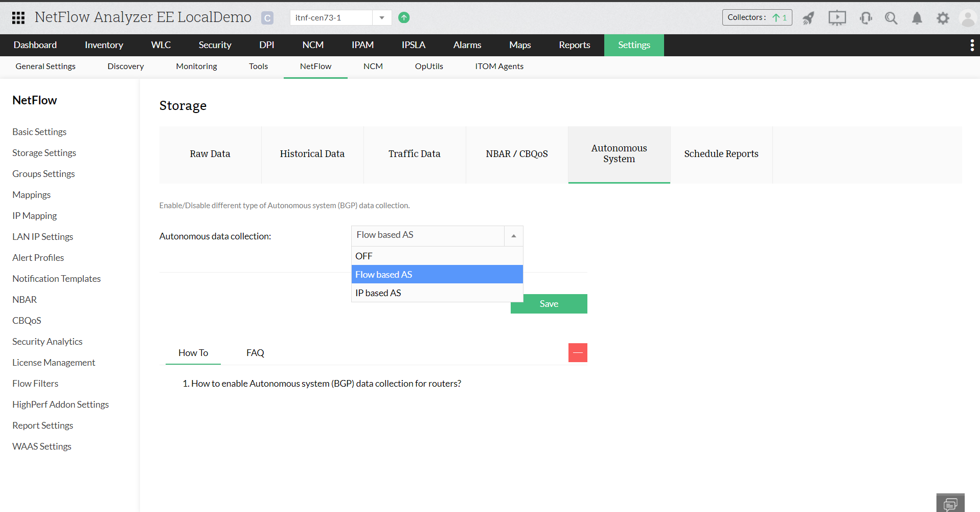Open Mappings in sidebar
Image resolution: width=980 pixels, height=512 pixels.
point(31,195)
